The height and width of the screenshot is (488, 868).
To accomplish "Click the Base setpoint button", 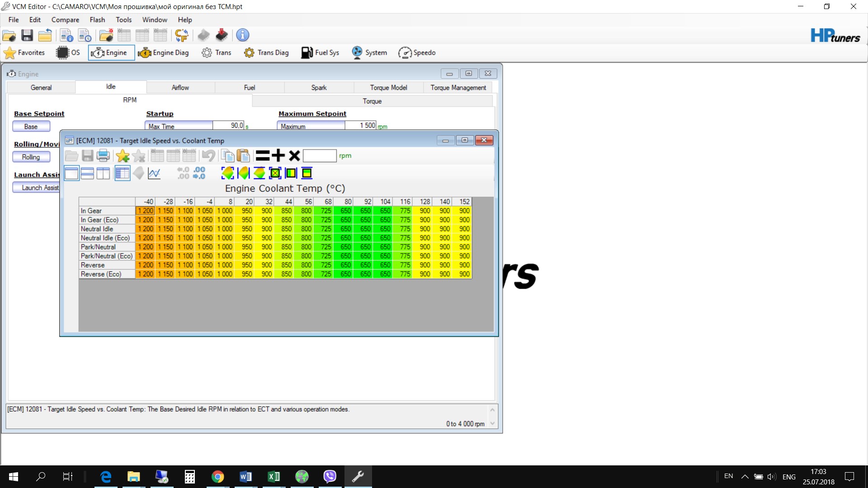I will 31,127.
